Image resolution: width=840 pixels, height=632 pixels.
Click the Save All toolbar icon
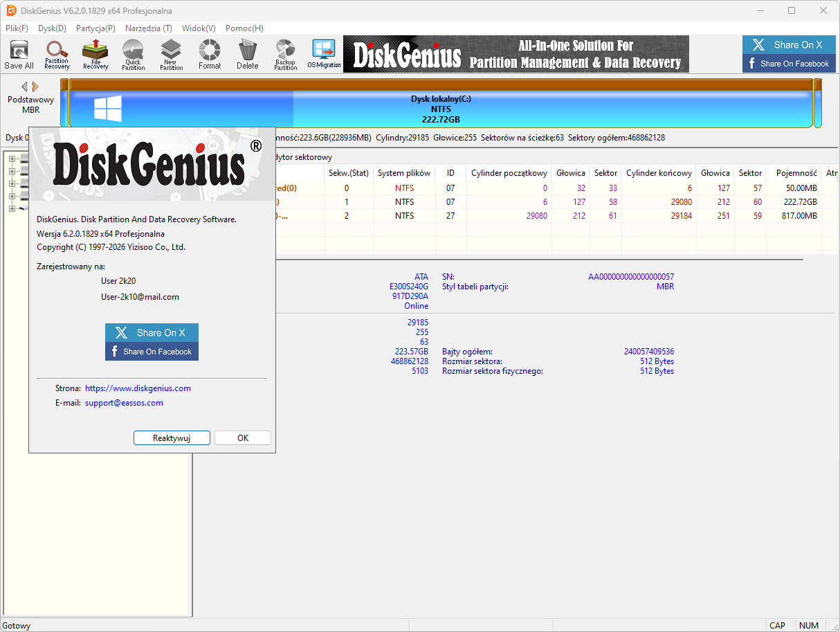tap(19, 54)
